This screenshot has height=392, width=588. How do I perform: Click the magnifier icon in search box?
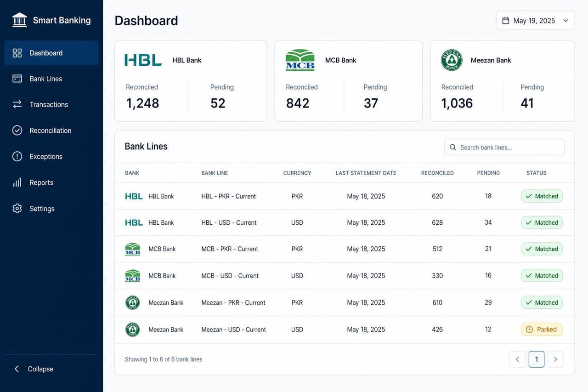(x=453, y=148)
